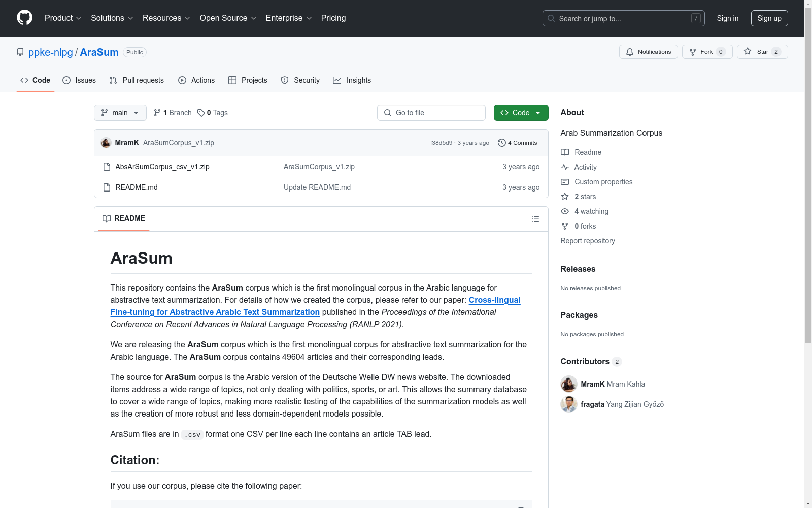Open commit hash f38d5d9
The height and width of the screenshot is (508, 812).
pos(441,143)
